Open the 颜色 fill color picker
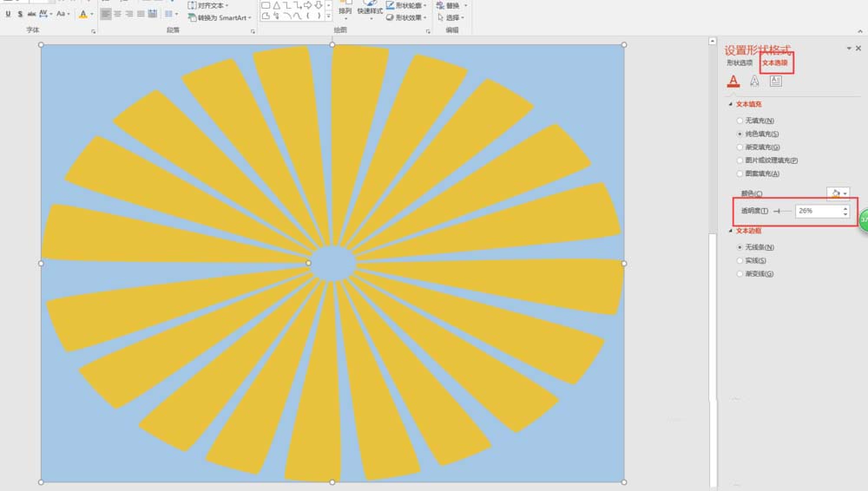 [x=838, y=193]
